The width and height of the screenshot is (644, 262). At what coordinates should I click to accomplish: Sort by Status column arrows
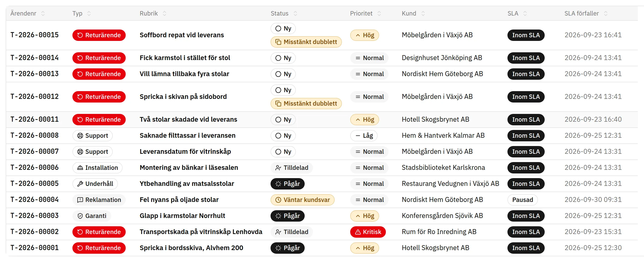click(x=295, y=13)
